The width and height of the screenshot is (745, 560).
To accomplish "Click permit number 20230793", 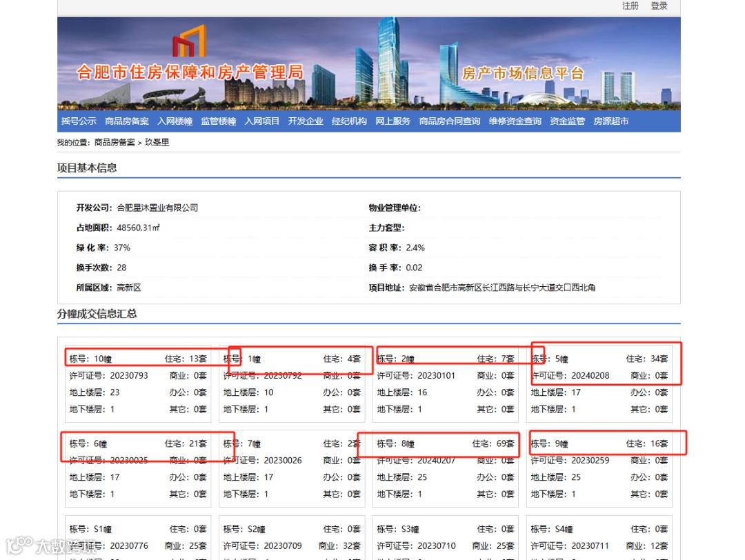I will pyautogui.click(x=129, y=375).
